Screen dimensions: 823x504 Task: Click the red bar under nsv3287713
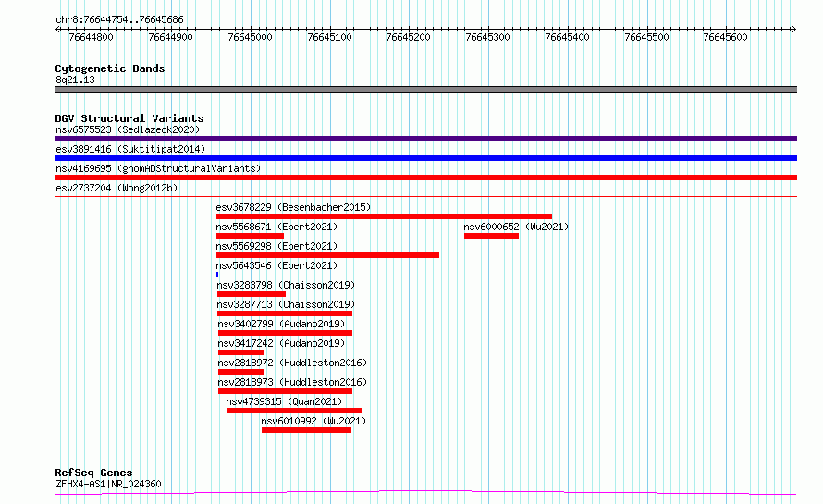pyautogui.click(x=285, y=313)
